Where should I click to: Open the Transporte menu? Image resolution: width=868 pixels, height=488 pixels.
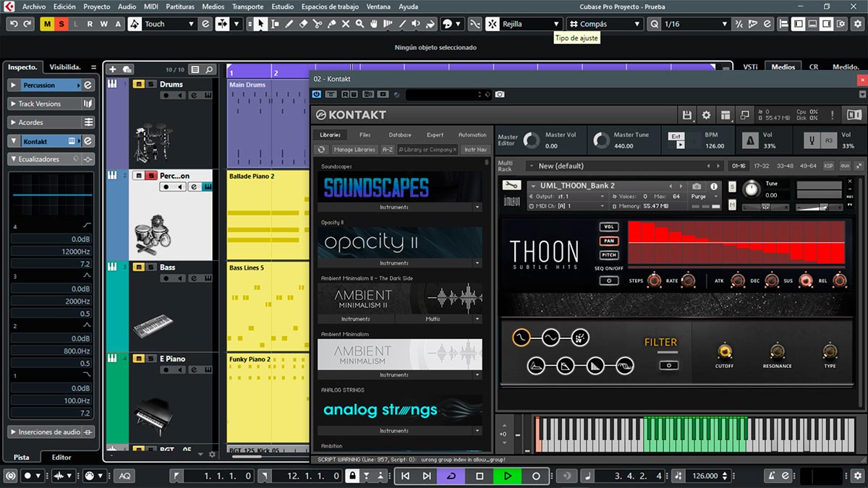(247, 7)
